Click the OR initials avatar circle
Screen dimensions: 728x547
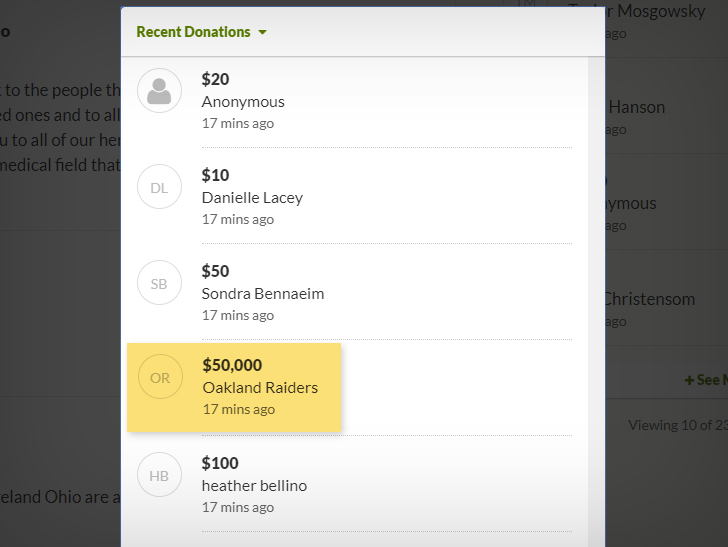coord(160,377)
